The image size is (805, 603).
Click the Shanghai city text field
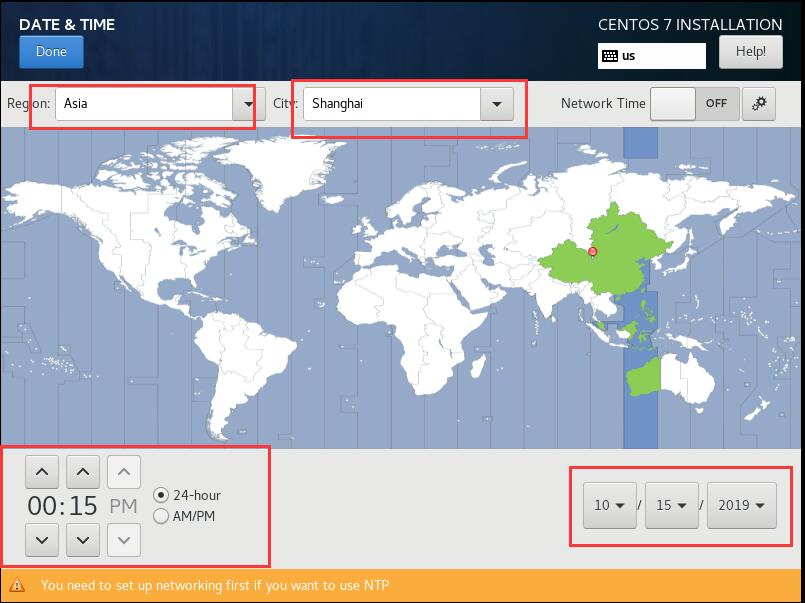click(391, 103)
